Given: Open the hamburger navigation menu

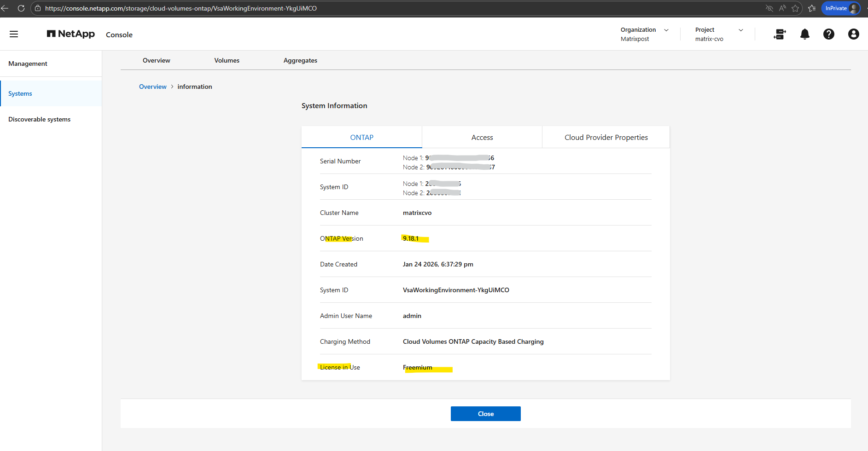Looking at the screenshot, I should pyautogui.click(x=14, y=34).
